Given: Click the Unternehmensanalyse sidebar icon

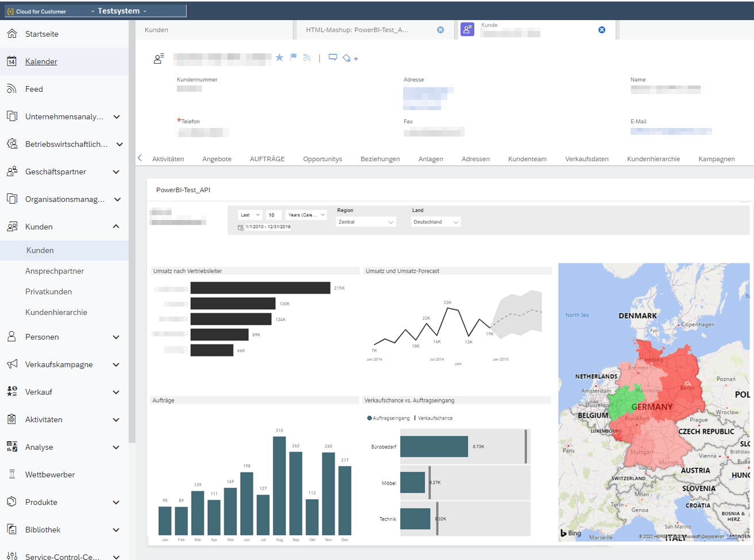Looking at the screenshot, I should (x=11, y=116).
